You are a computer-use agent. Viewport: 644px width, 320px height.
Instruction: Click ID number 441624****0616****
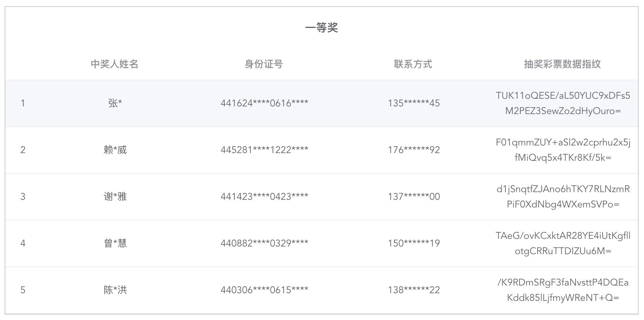tap(264, 103)
